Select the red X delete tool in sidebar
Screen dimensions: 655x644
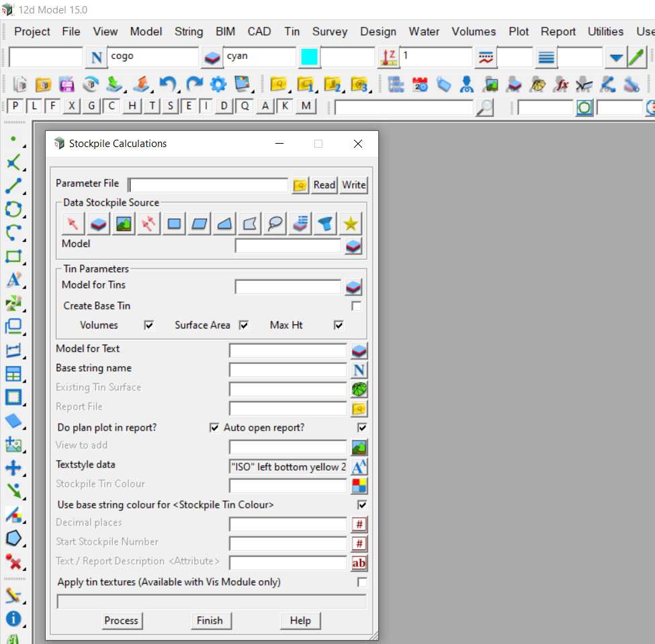point(13,561)
